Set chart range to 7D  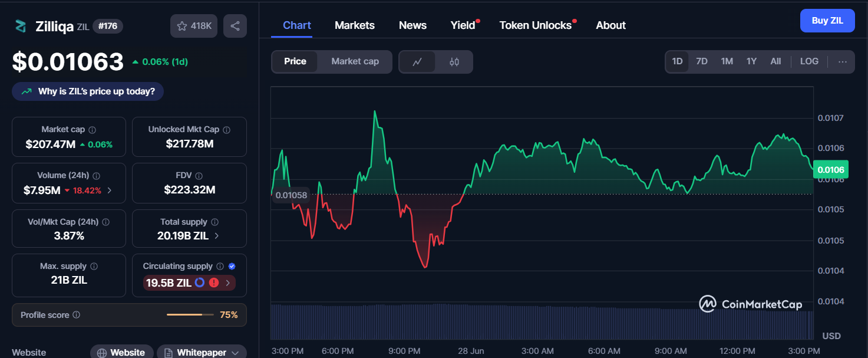coord(702,61)
